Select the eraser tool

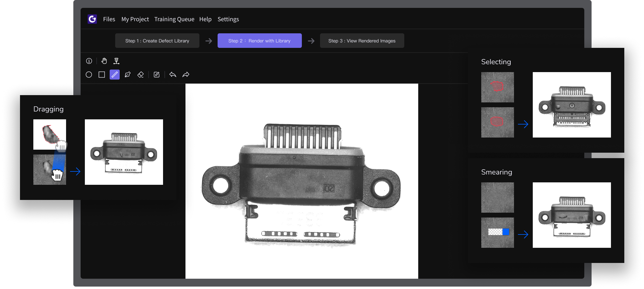tap(141, 75)
